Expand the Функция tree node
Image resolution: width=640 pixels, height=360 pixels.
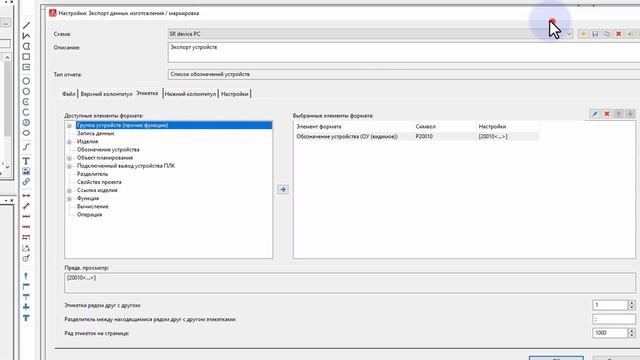pos(69,199)
